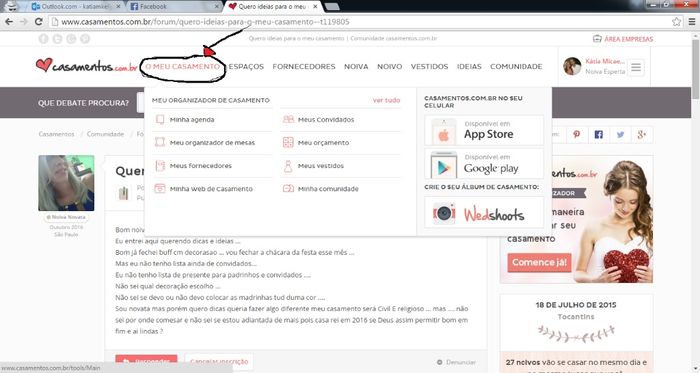The image size is (700, 373).
Task: Open the NOIVA menu
Action: pos(356,66)
